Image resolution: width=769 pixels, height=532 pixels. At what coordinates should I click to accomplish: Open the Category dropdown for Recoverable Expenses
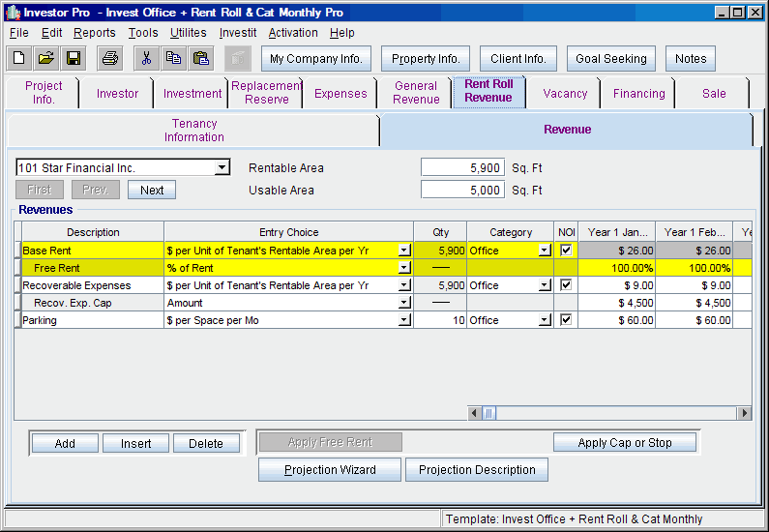[545, 285]
